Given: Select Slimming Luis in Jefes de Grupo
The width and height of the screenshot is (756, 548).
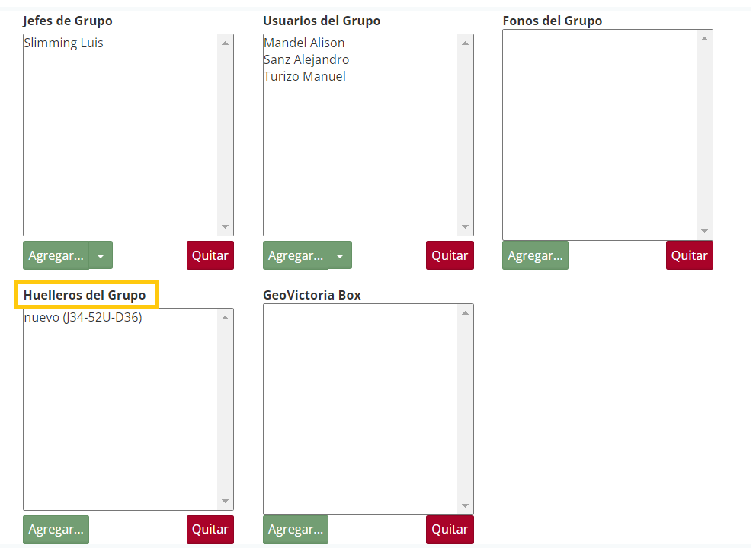Looking at the screenshot, I should coord(64,43).
